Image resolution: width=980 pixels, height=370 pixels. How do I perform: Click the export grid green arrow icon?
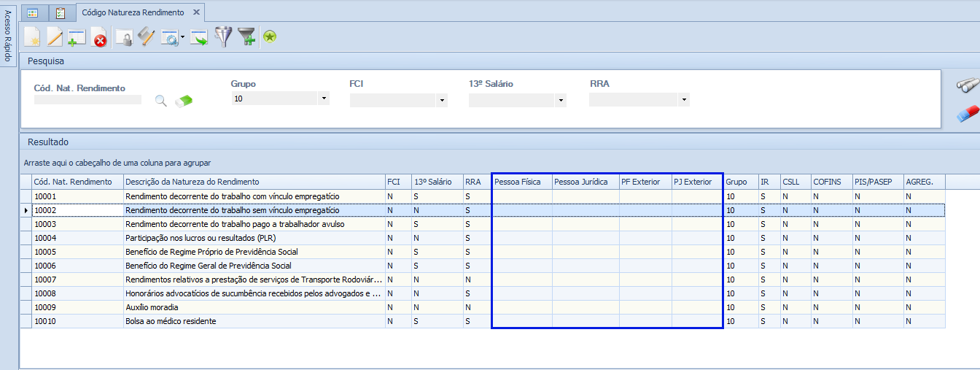198,37
